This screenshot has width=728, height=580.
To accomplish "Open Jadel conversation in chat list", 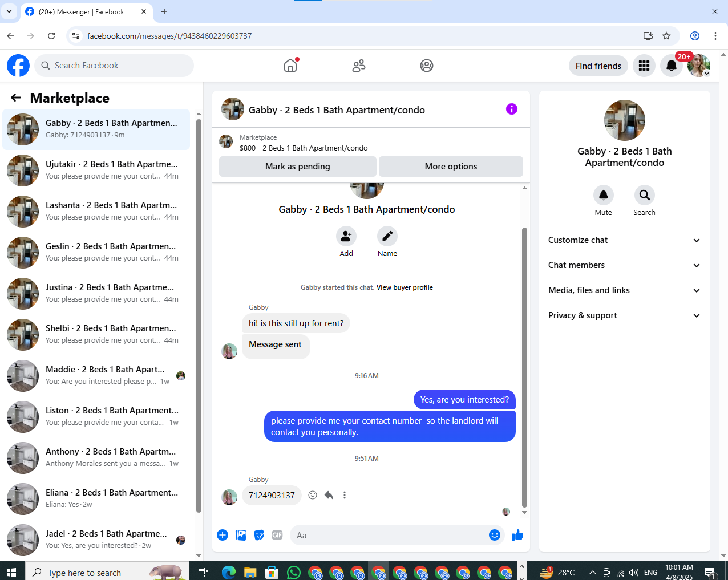I will coord(96,540).
